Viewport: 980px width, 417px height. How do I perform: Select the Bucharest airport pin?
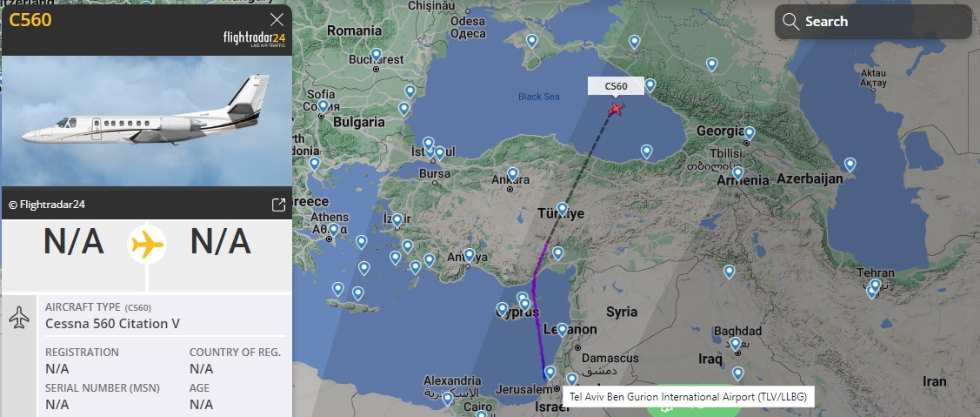[377, 55]
